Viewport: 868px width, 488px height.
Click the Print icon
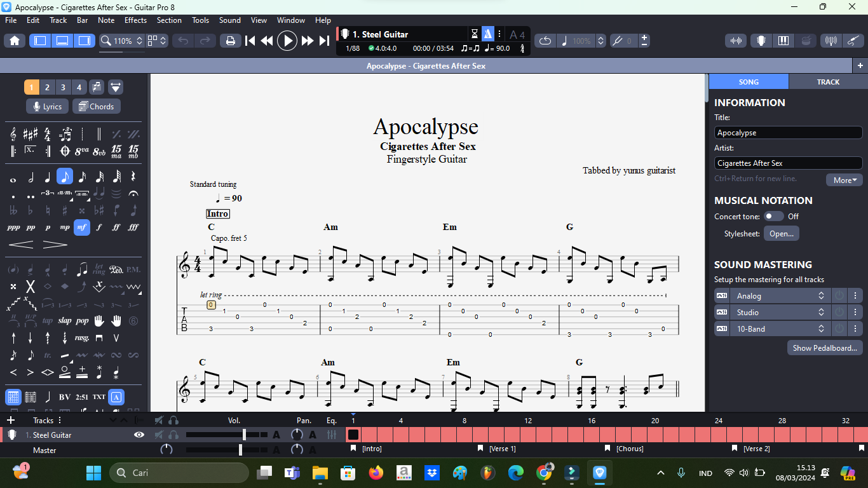tap(231, 41)
